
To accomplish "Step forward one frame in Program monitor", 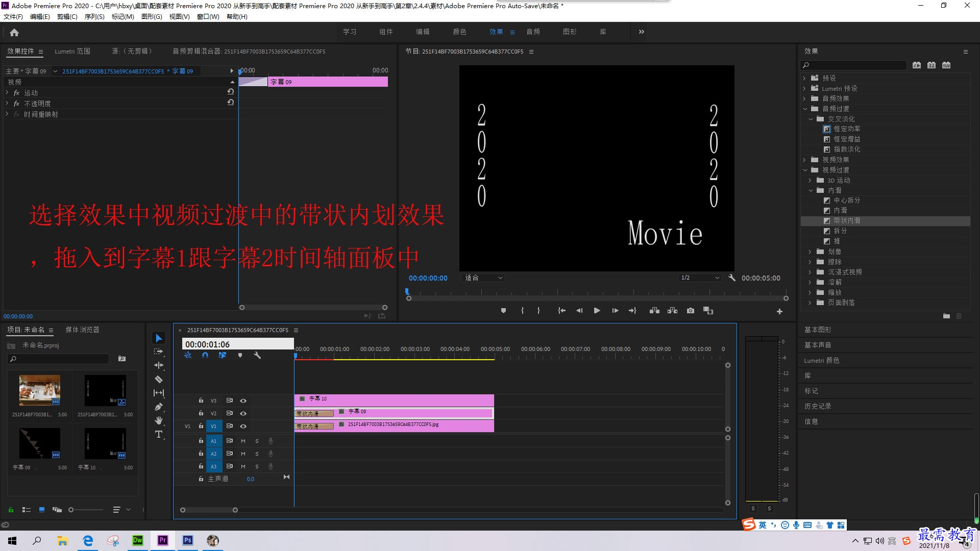I will (x=615, y=311).
